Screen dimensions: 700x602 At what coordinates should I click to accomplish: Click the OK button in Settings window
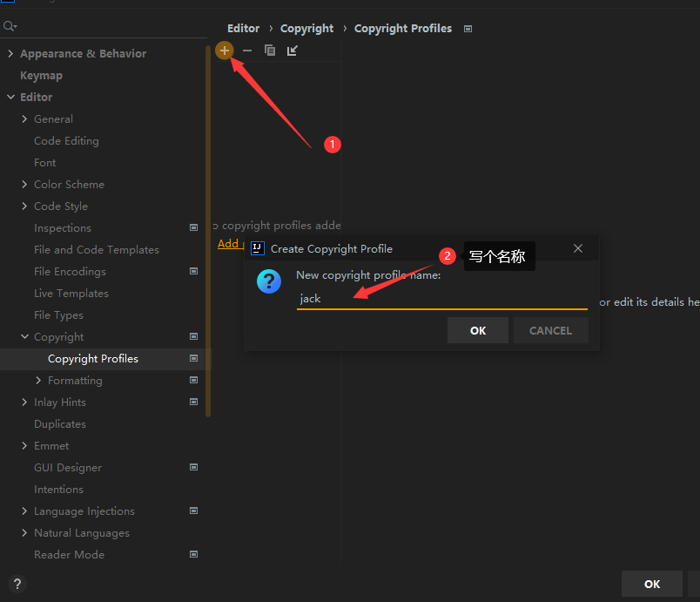652,584
